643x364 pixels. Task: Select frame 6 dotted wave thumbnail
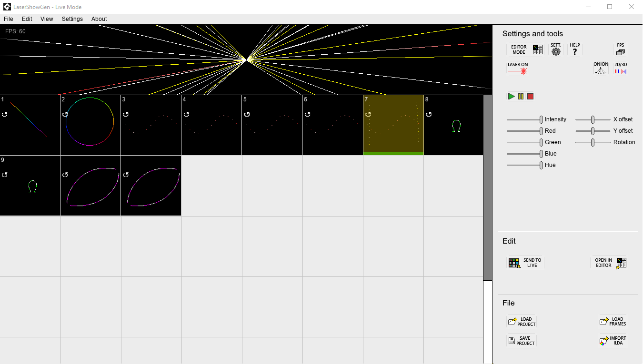click(x=332, y=125)
